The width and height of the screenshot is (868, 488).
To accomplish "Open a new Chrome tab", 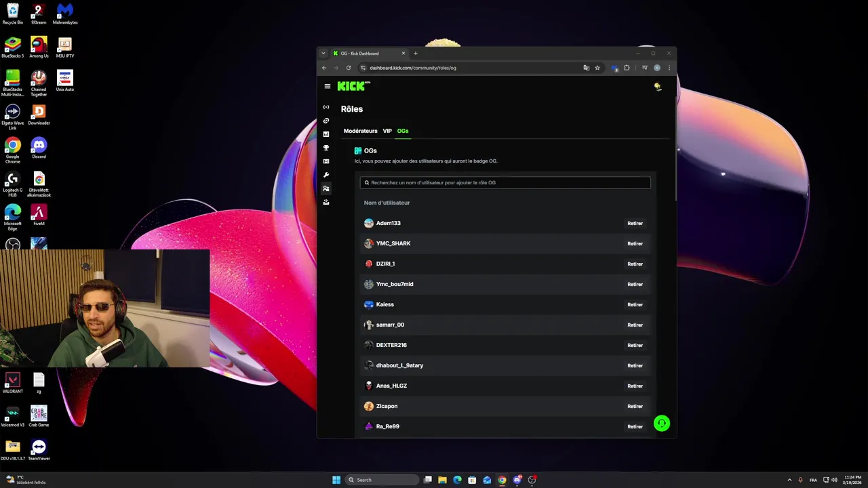I will point(416,54).
